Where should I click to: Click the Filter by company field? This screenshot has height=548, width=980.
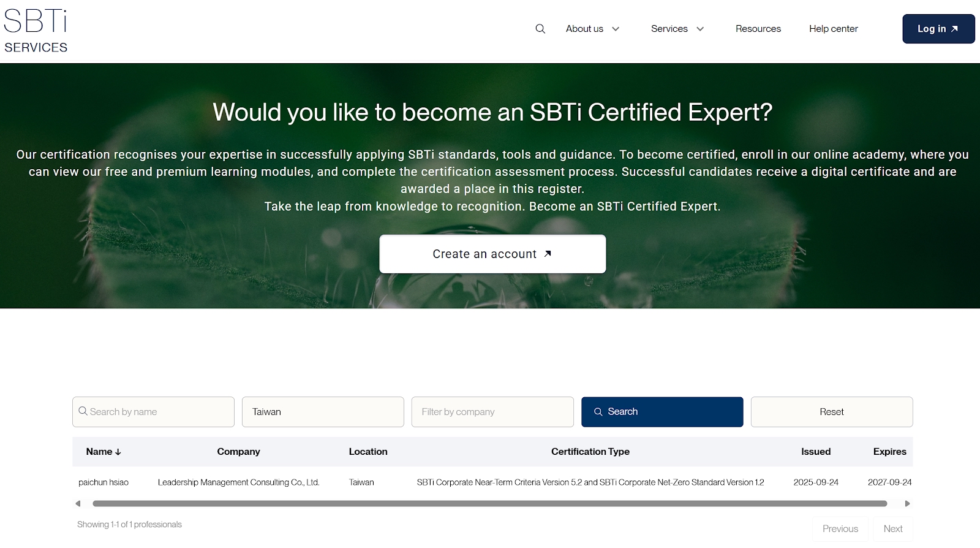point(492,412)
